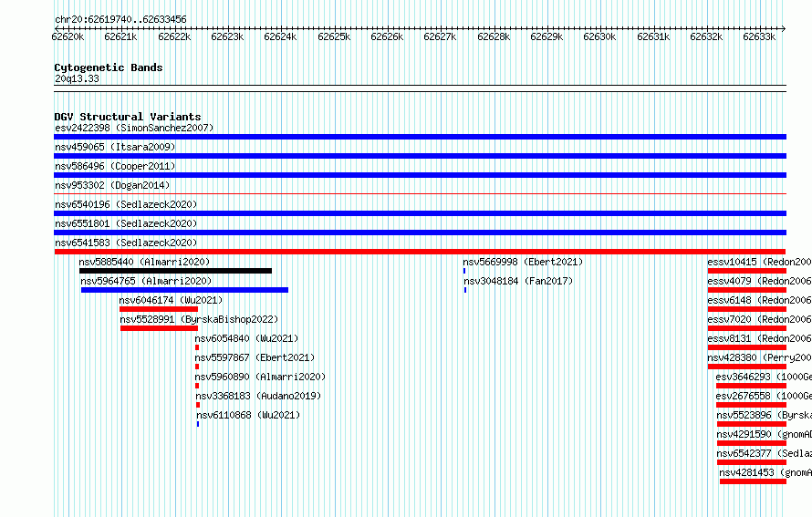812x517 pixels.
Task: Select nsv6551801 (Sedlazeck2020) label
Action: 126,223
